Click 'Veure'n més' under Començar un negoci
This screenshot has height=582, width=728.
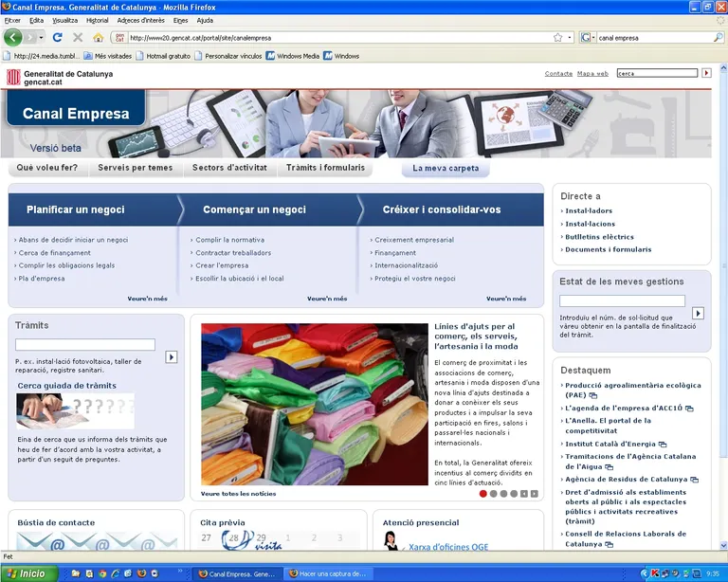click(x=327, y=299)
